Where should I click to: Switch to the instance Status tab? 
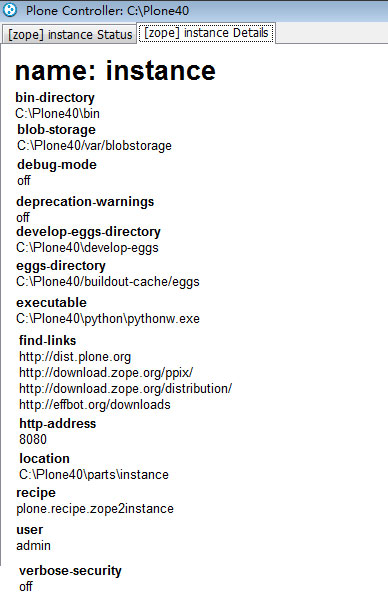(70, 35)
